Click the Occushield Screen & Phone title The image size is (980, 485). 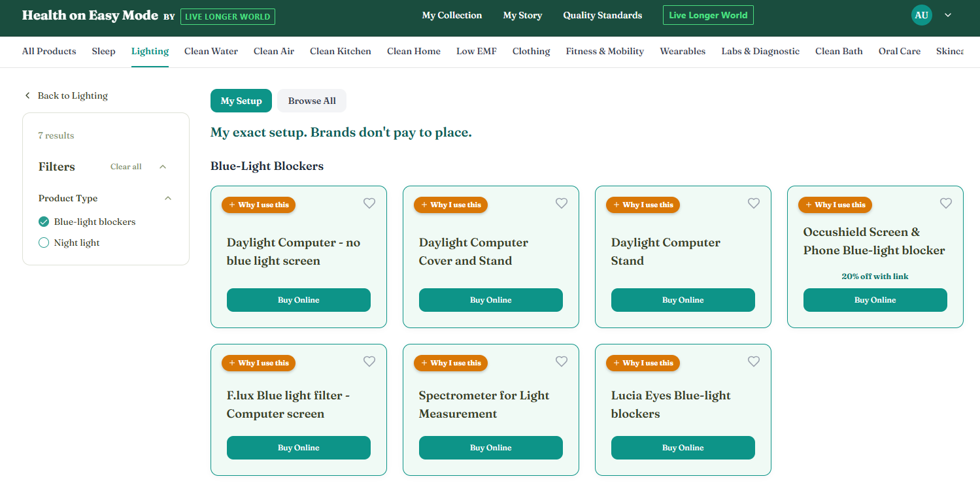click(874, 241)
